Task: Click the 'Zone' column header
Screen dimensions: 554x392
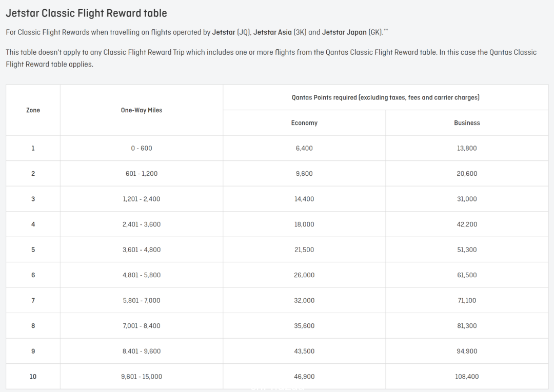Action: pos(33,110)
